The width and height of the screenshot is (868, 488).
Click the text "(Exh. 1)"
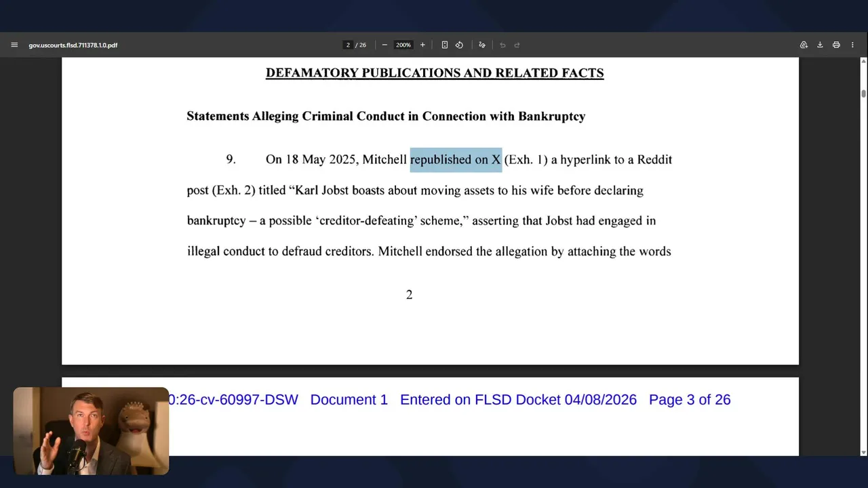click(526, 160)
